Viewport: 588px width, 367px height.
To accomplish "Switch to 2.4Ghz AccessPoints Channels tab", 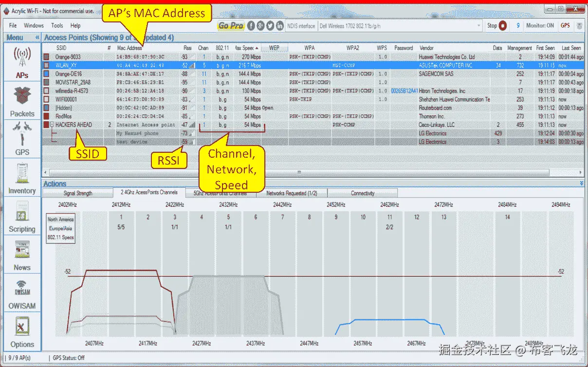I will (x=149, y=193).
